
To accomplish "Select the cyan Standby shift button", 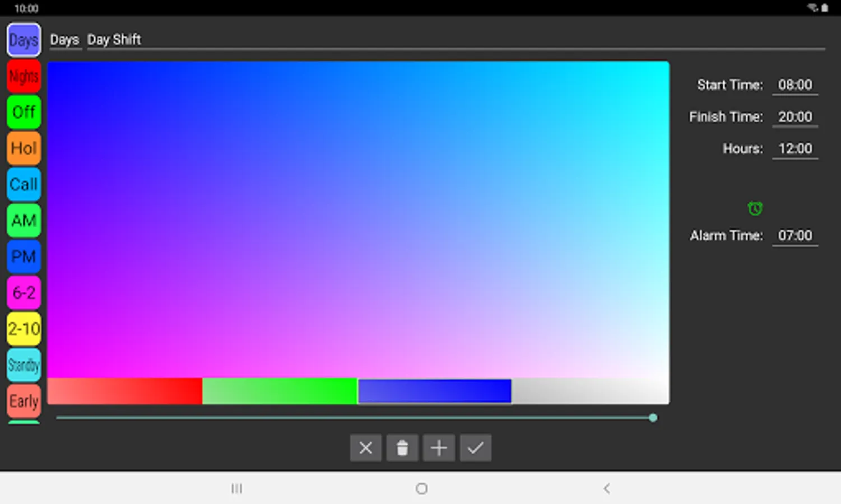I will [24, 365].
